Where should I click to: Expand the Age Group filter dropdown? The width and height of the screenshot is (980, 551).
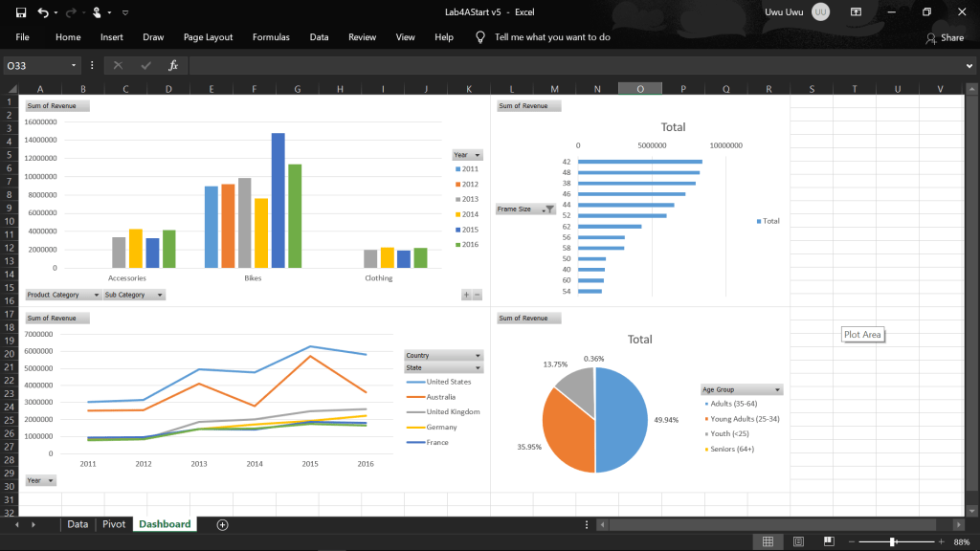[777, 389]
